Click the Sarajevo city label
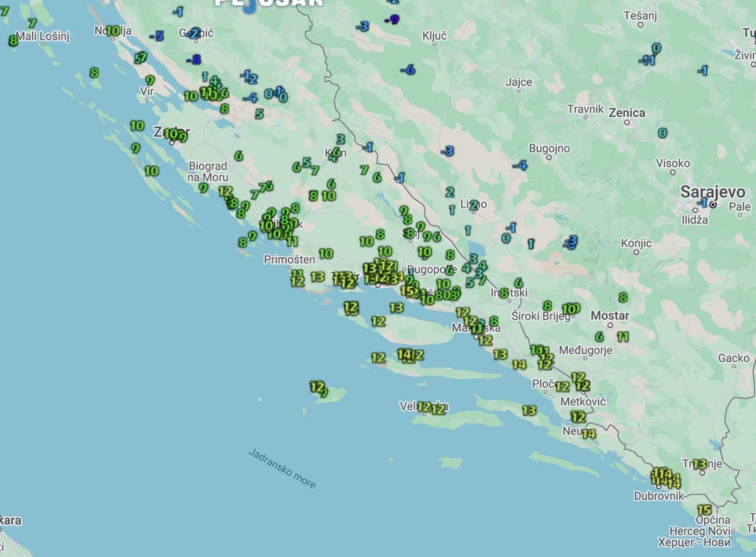 (712, 191)
